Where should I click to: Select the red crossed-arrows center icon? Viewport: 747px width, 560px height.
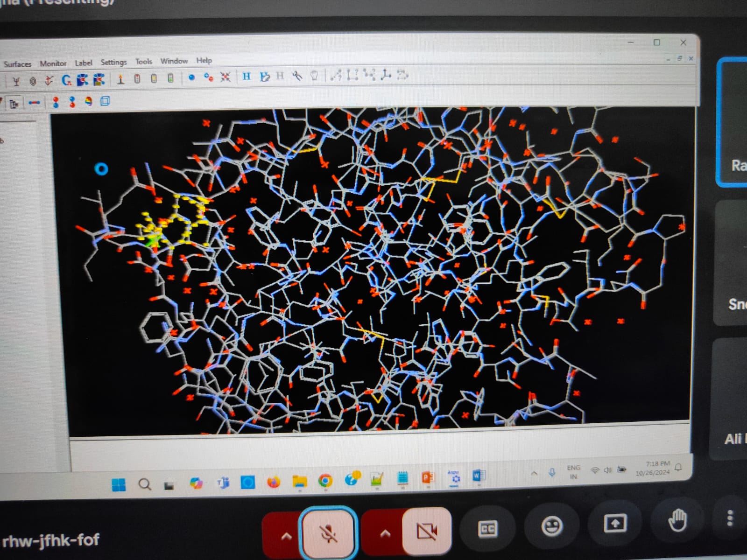coord(225,77)
